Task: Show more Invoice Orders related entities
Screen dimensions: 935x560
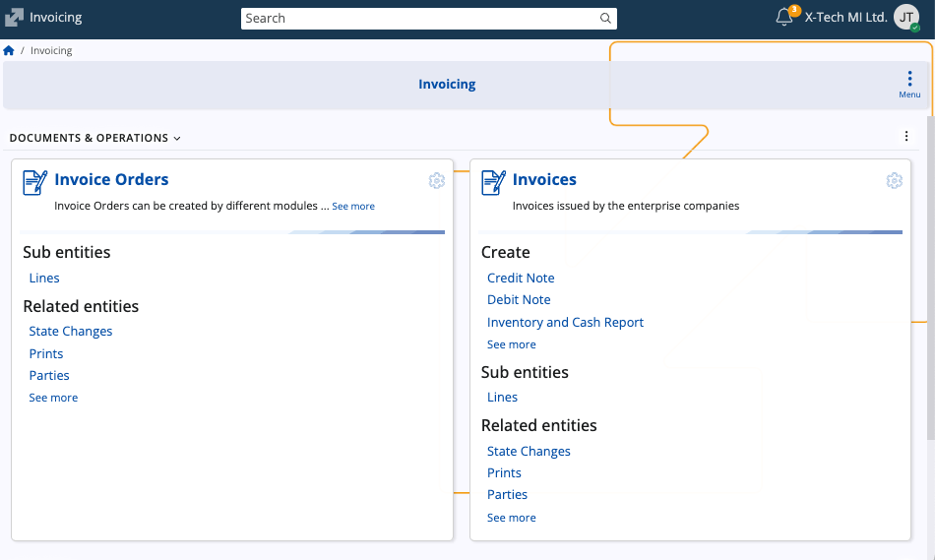Action: click(x=53, y=398)
